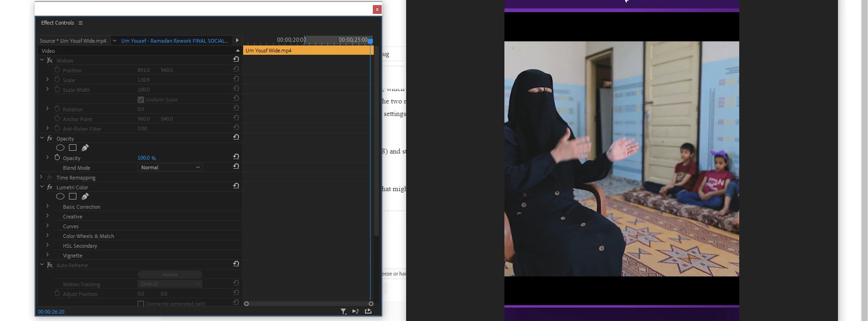Expand the Scale property
This screenshot has height=321, width=868.
point(48,79)
